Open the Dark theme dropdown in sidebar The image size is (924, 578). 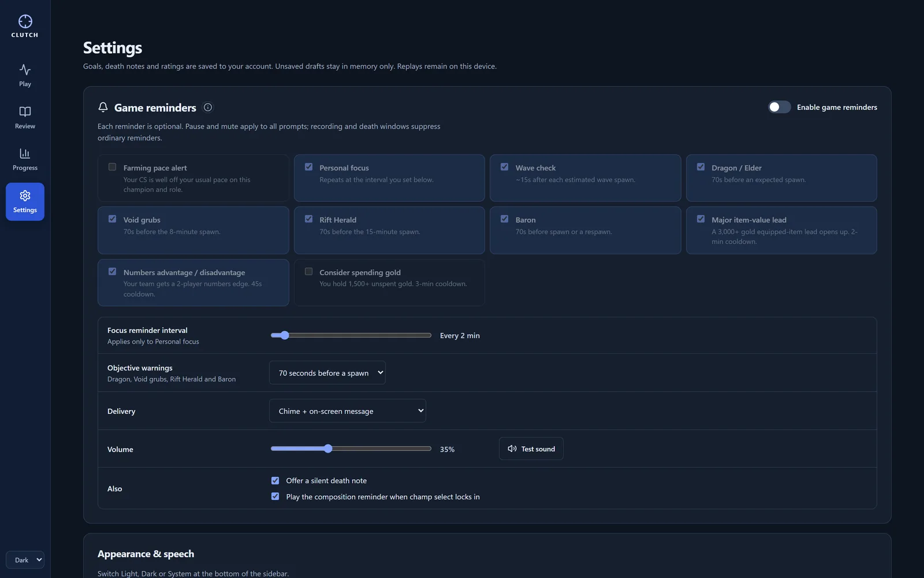(x=25, y=560)
